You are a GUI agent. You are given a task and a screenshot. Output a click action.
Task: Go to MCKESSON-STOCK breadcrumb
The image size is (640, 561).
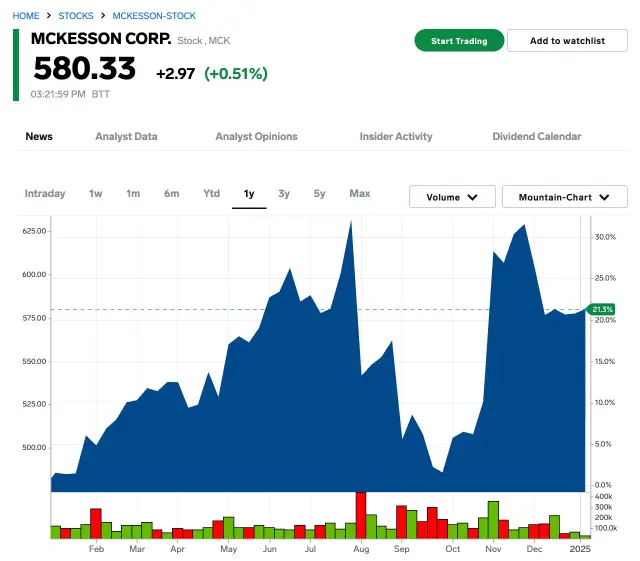tap(154, 16)
